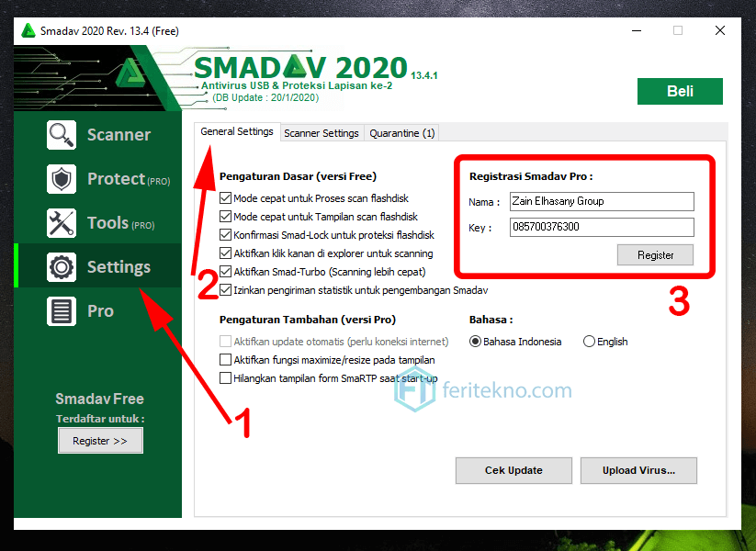The width and height of the screenshot is (756, 551).
Task: Open the Quarantine (1) tab
Action: coord(402,133)
